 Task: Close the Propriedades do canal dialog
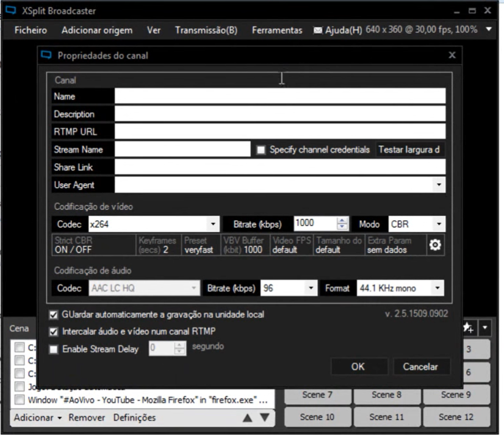tap(452, 55)
